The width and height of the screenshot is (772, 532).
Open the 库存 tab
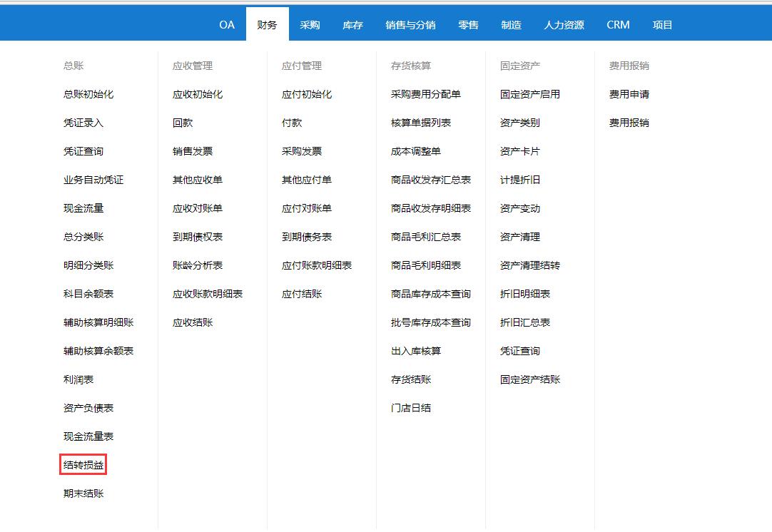352,25
